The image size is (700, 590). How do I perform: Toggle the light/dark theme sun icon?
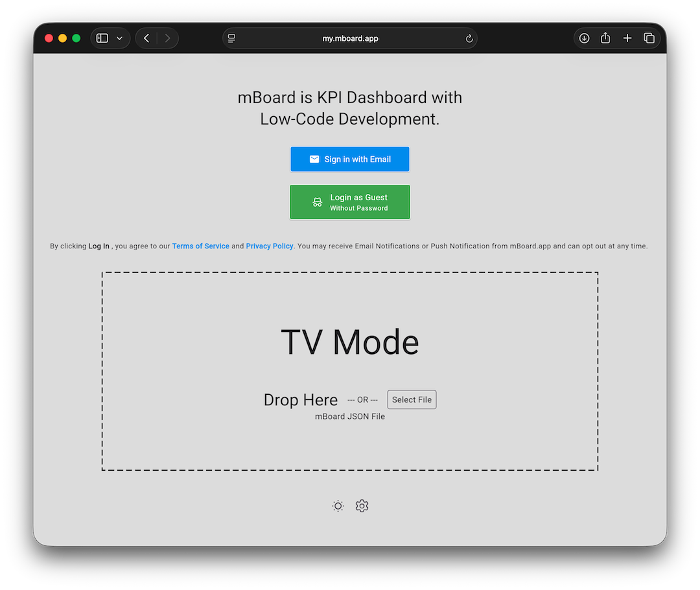pyautogui.click(x=337, y=506)
